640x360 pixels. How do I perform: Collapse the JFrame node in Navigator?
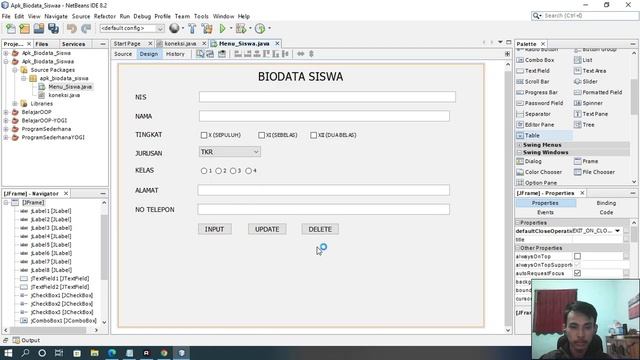(6, 202)
